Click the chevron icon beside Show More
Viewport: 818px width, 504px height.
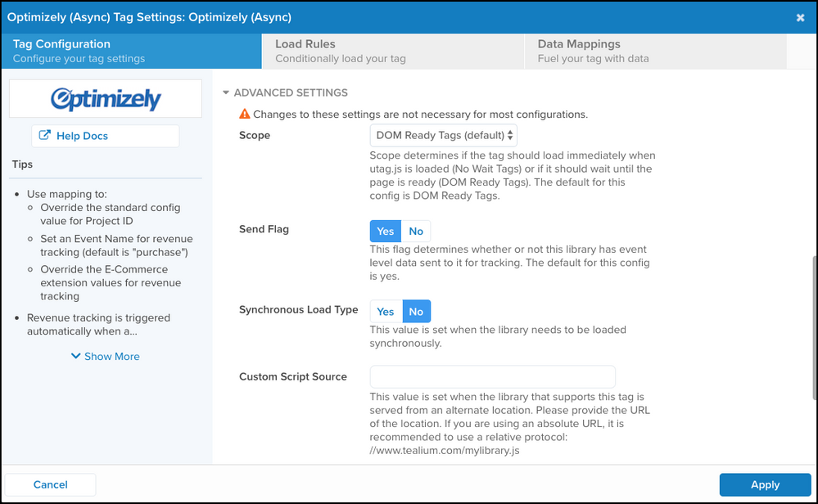point(75,357)
